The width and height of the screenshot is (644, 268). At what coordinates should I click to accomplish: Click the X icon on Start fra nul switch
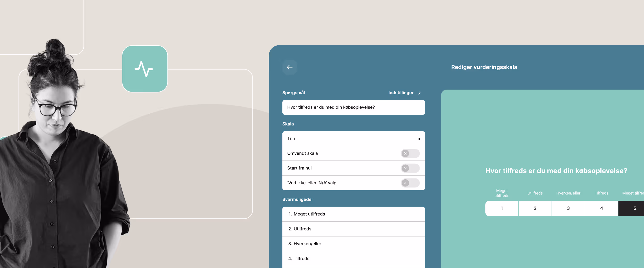tap(405, 168)
